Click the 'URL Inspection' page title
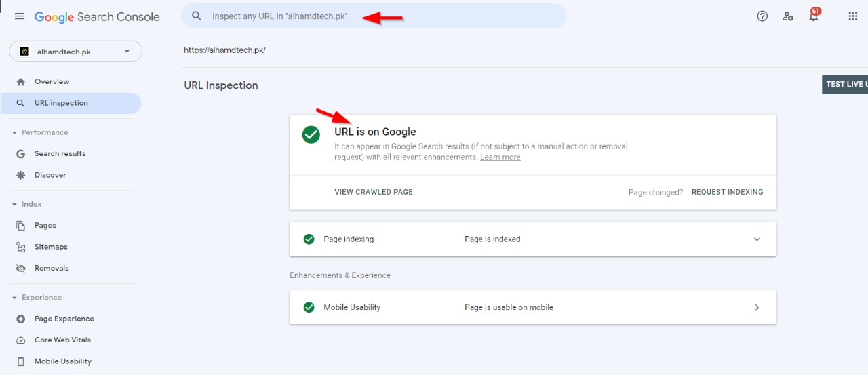The image size is (868, 375). pyautogui.click(x=221, y=85)
